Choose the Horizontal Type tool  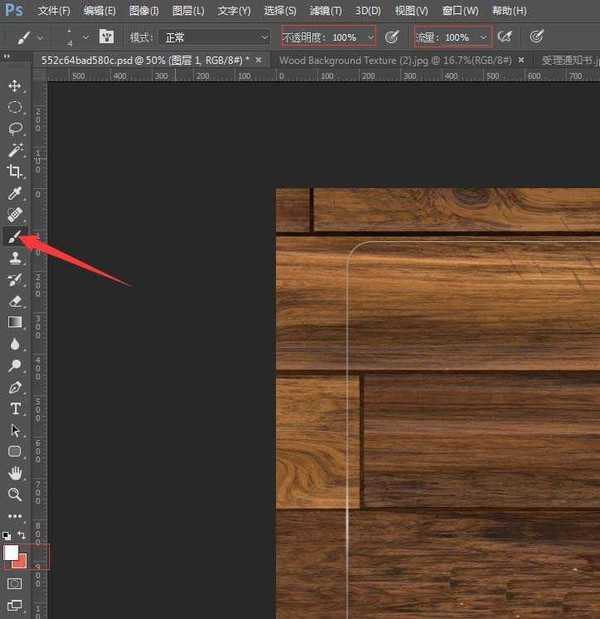coord(15,408)
